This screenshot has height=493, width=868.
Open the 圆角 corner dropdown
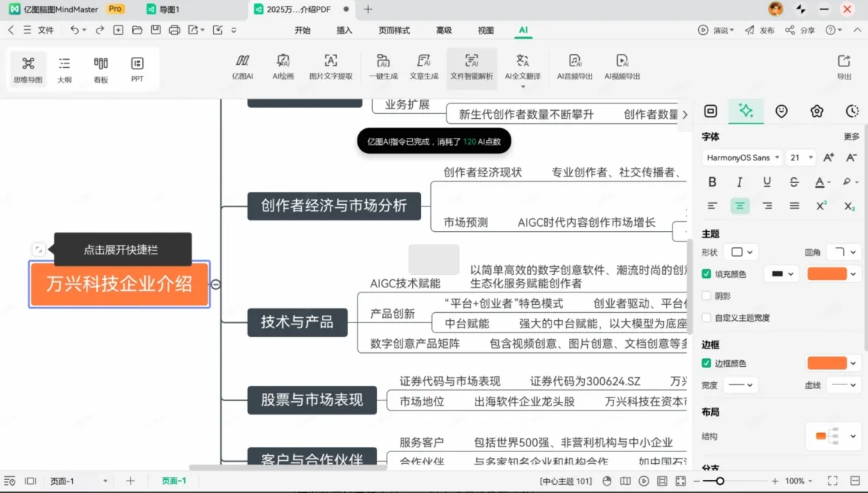tap(843, 252)
